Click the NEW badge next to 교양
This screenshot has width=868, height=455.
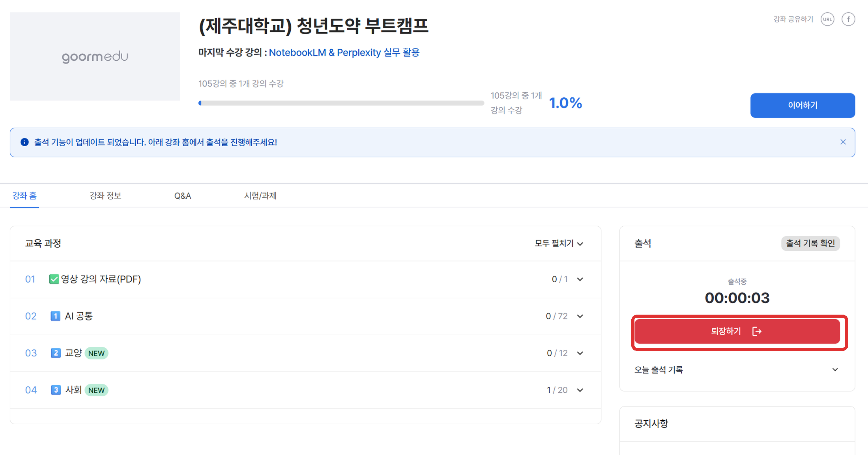click(x=96, y=353)
